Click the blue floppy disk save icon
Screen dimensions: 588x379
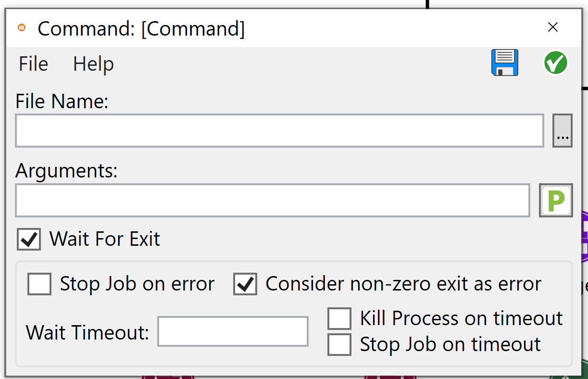(x=504, y=63)
